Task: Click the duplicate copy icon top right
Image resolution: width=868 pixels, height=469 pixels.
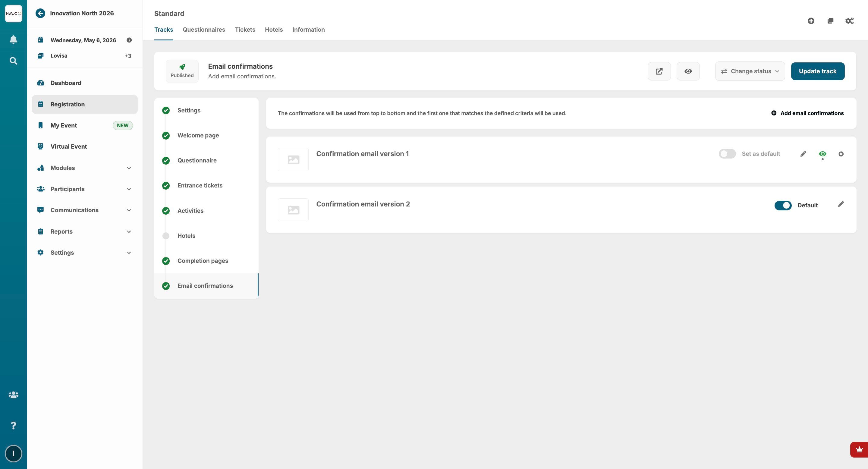Action: point(830,21)
